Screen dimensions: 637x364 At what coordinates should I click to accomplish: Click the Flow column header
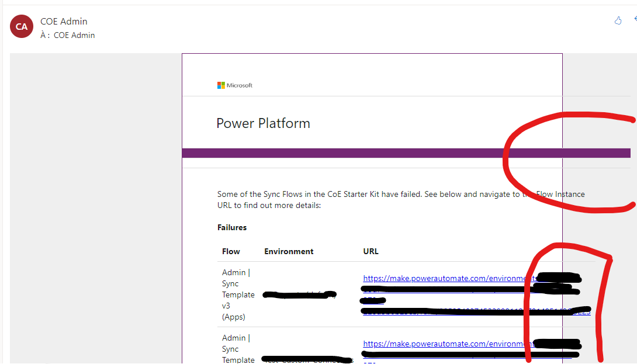(x=231, y=251)
